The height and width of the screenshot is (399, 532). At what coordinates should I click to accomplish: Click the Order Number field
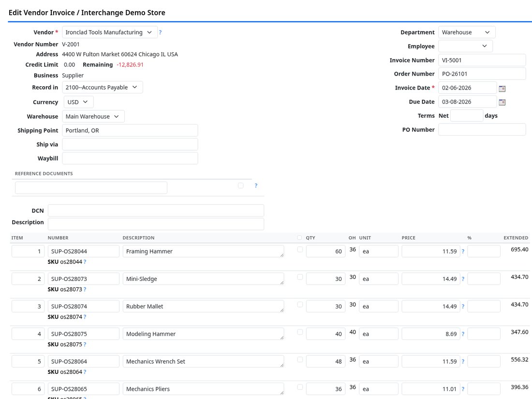click(x=482, y=74)
